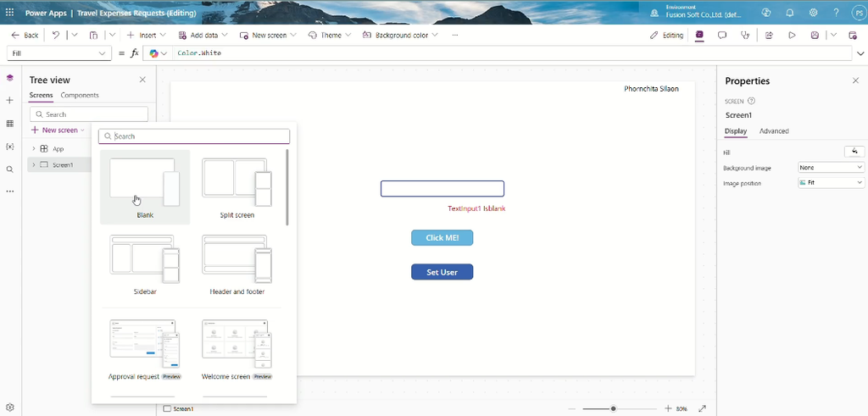This screenshot has width=868, height=416.
Task: Expand the save options dropdown arrow
Action: pyautogui.click(x=833, y=35)
